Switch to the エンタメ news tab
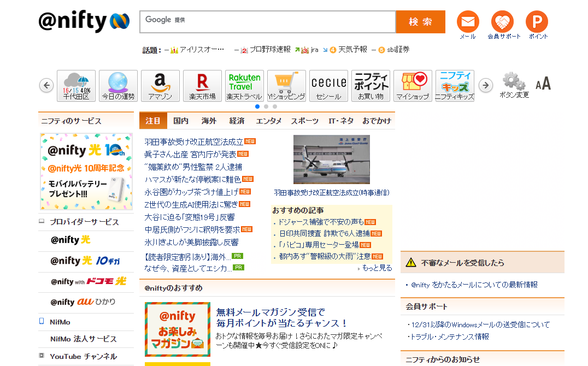This screenshot has height=366, width=588. coord(268,121)
